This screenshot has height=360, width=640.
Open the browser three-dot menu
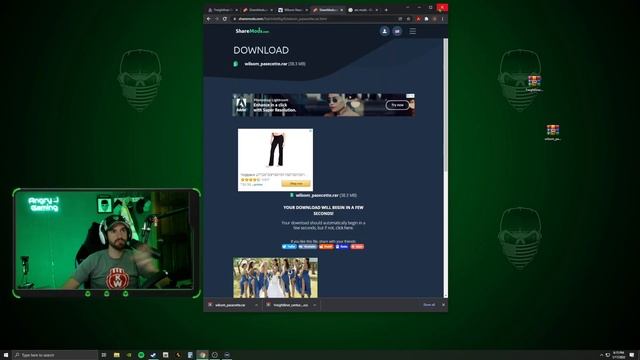click(443, 19)
